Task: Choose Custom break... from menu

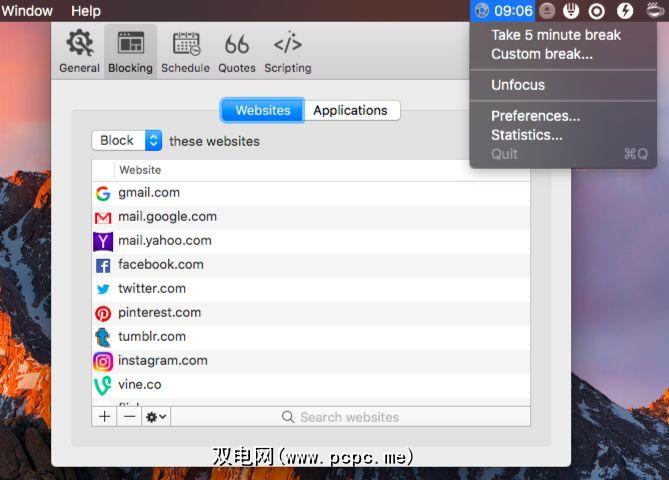Action: (x=542, y=54)
